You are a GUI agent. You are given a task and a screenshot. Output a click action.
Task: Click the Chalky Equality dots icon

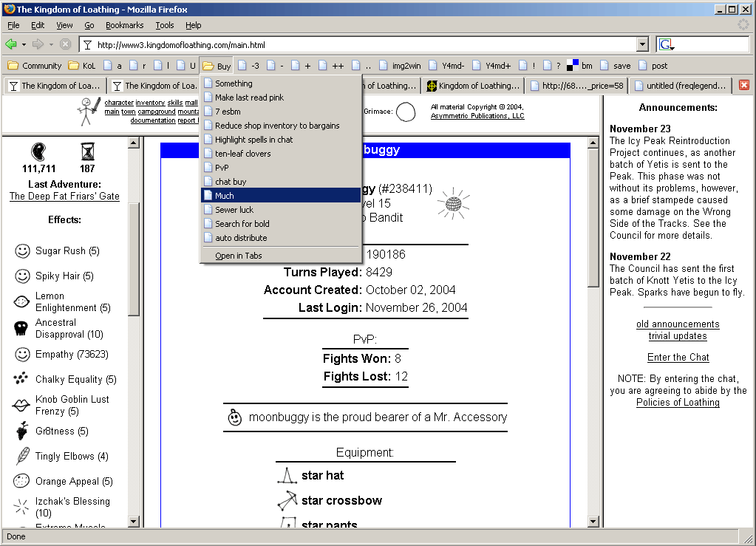click(21, 379)
